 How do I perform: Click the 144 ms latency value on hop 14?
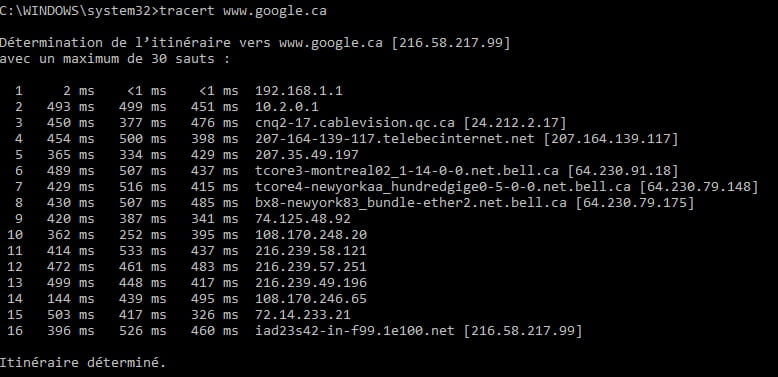pyautogui.click(x=70, y=299)
